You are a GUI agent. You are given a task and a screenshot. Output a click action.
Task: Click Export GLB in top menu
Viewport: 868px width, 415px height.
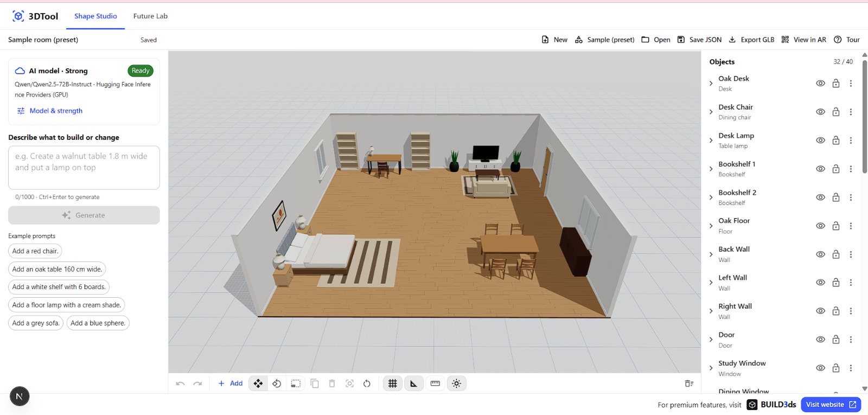751,40
